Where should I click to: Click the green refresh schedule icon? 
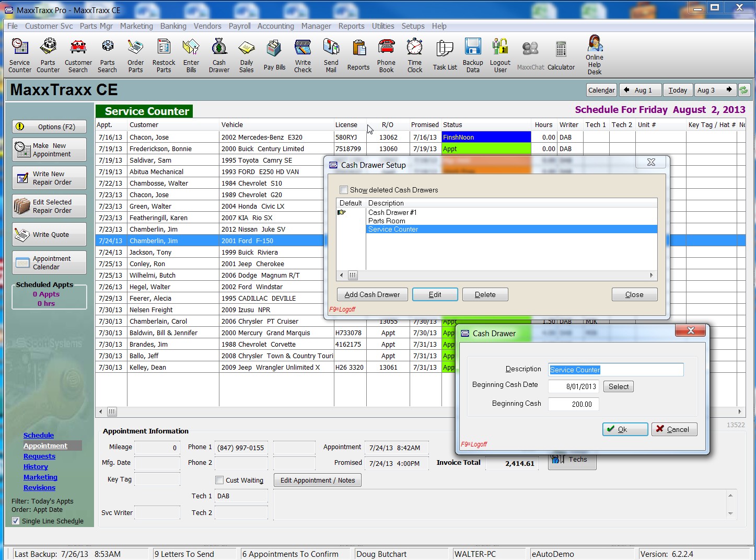coord(744,90)
